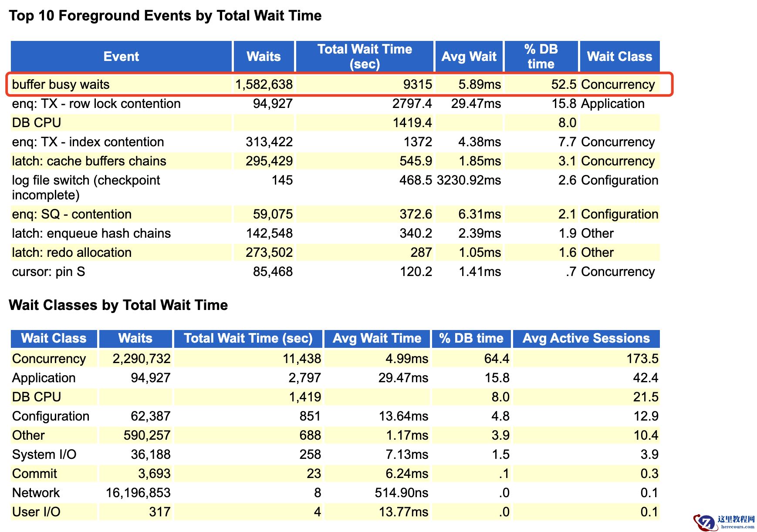Screen dimensions: 757x532
Task: Click the 'Total Wait Time (sec)' header in the events table
Action: tap(365, 57)
